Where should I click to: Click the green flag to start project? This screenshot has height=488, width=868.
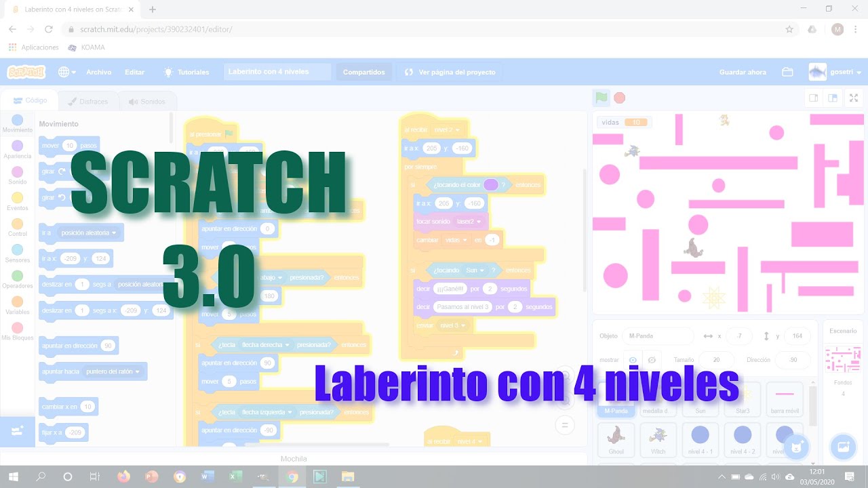coord(601,98)
